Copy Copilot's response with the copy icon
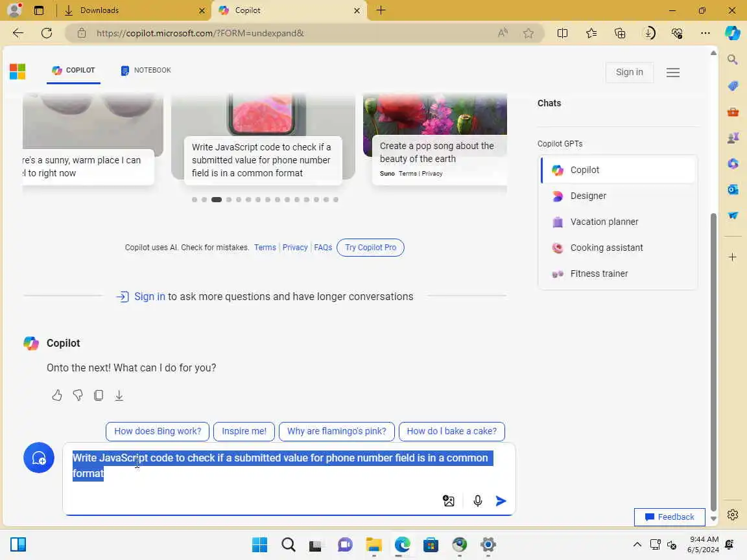Screen dimensions: 747x560 click(x=98, y=395)
